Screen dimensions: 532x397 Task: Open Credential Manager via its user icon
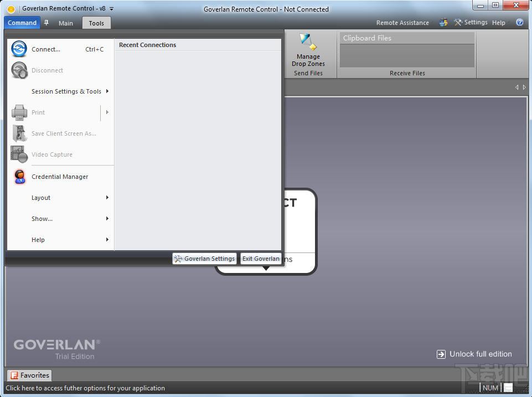tap(20, 177)
